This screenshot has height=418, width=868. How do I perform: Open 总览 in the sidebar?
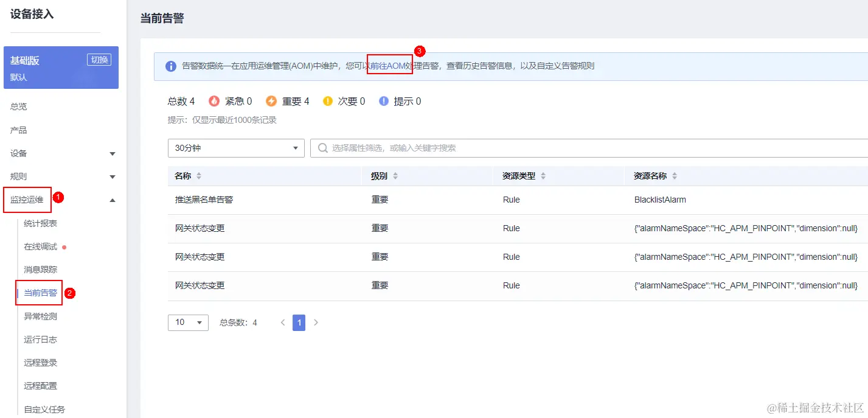19,106
